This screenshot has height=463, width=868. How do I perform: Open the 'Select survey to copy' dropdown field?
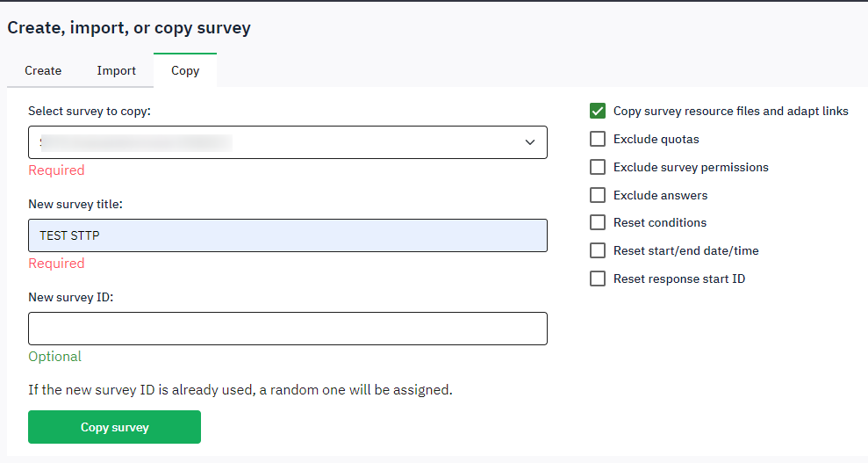pos(287,142)
